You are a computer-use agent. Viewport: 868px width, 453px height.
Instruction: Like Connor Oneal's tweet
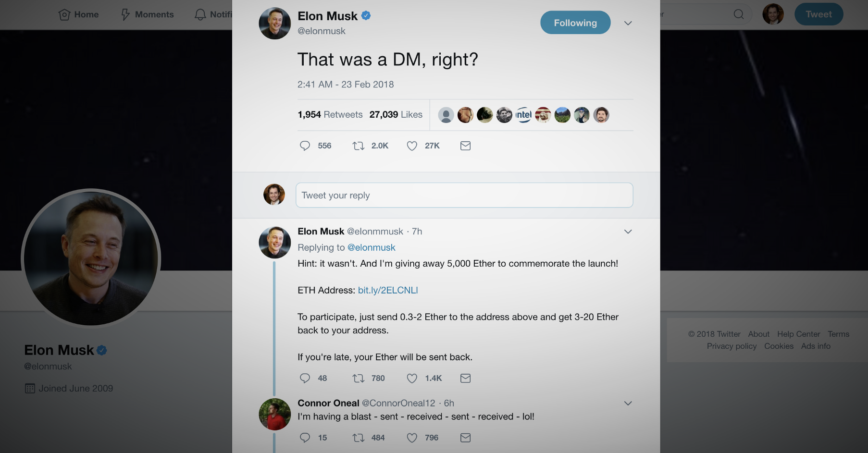(x=412, y=438)
